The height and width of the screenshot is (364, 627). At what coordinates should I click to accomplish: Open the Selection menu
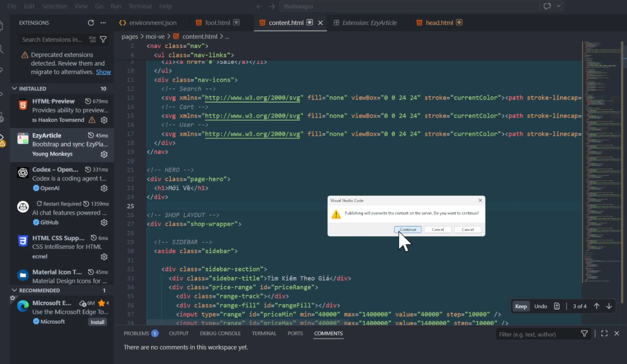click(54, 6)
